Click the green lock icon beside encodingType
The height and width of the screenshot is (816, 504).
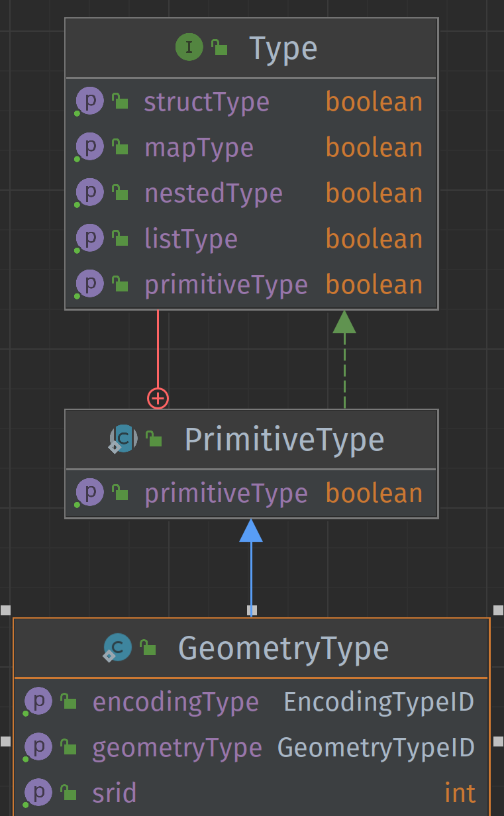click(68, 701)
